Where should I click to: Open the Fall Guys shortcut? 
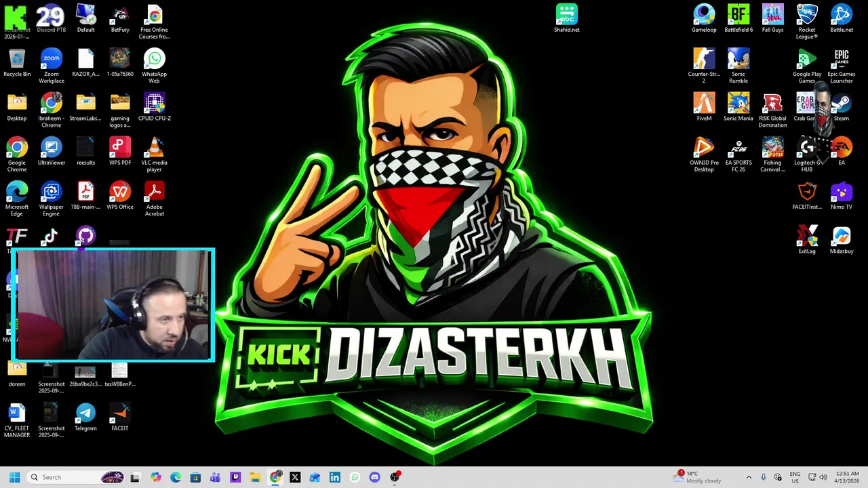pos(772,18)
